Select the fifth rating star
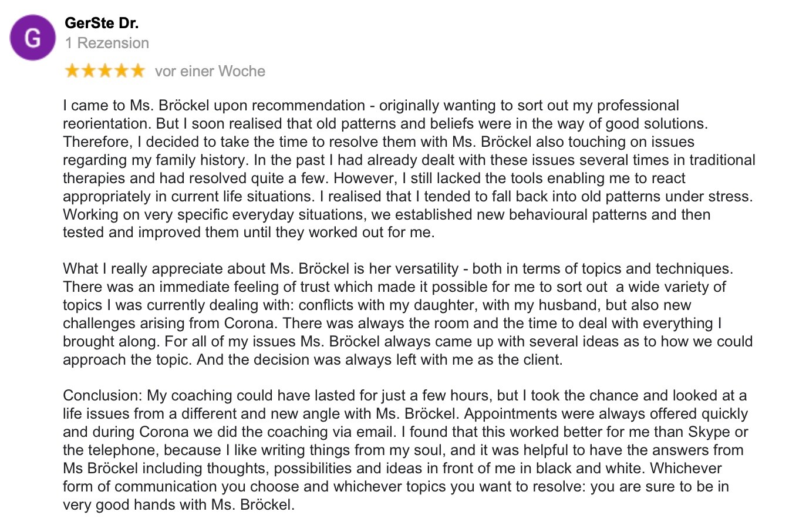Screen dimensions: 806x532 pyautogui.click(x=138, y=71)
